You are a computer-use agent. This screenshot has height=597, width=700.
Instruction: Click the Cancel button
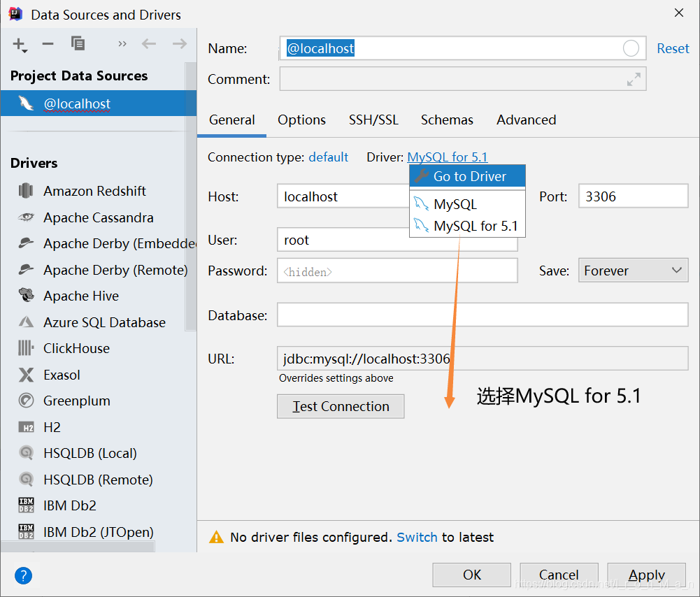559,575
